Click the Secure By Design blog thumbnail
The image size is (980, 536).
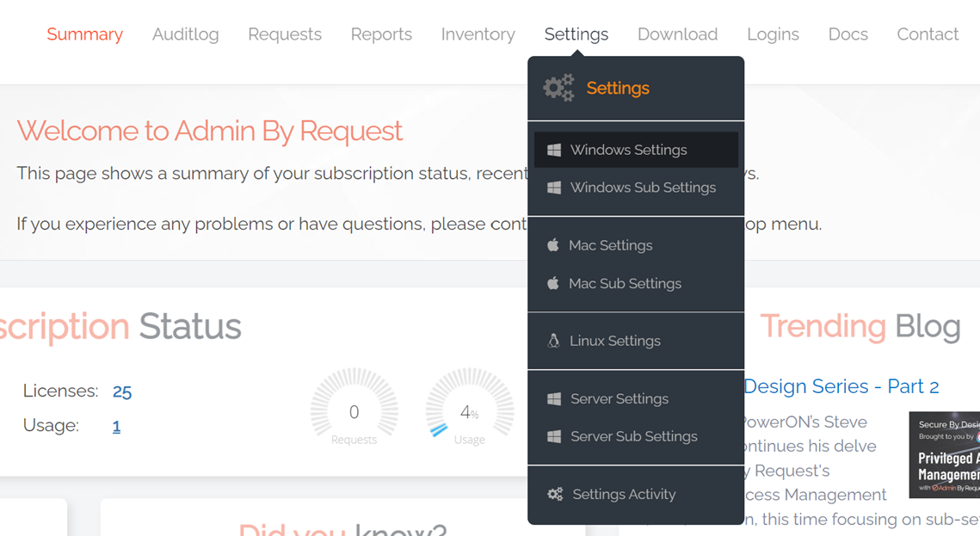(x=945, y=454)
